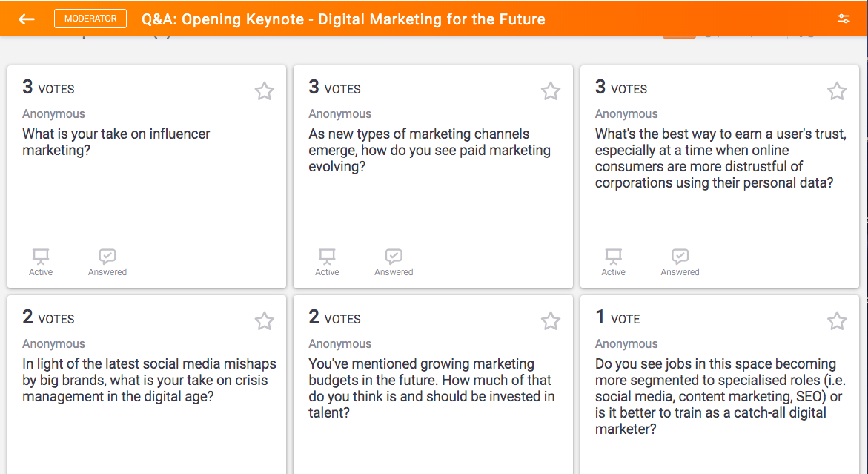Click the orange tab indicator below header
This screenshot has width=868, height=474.
point(679,36)
